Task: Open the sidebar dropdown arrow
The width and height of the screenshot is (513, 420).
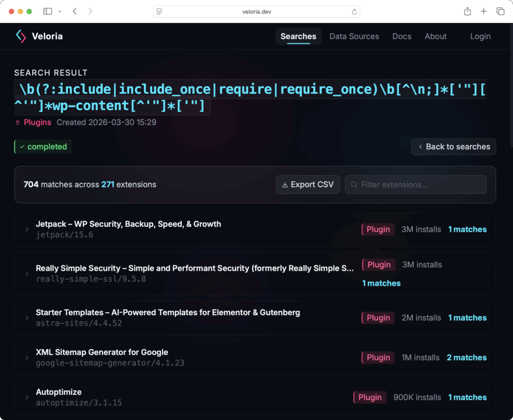Action: [60, 11]
